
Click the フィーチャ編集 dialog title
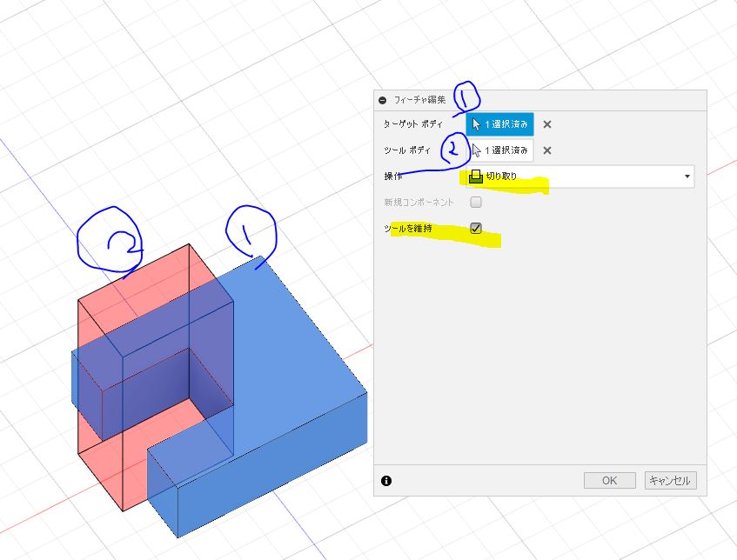point(419,100)
